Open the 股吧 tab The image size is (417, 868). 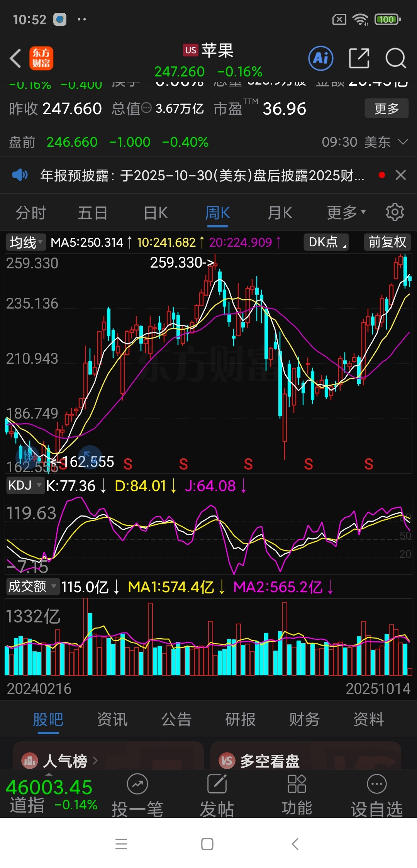[48, 719]
